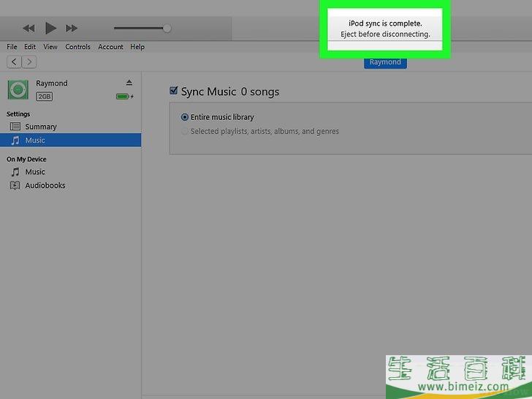Click the battery charging indicator
532x399 pixels.
[124, 96]
